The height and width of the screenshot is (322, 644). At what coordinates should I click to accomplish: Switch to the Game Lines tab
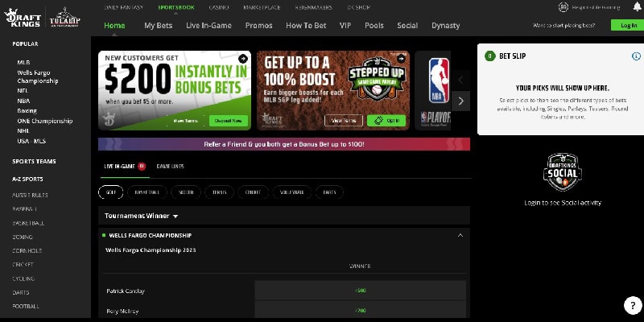(x=170, y=167)
